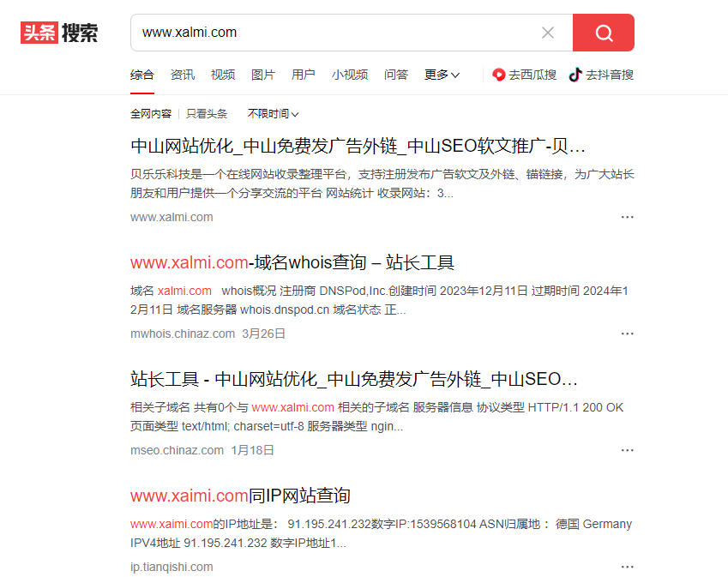The height and width of the screenshot is (577, 728).
Task: Clear the search box with the X icon
Action: point(548,33)
